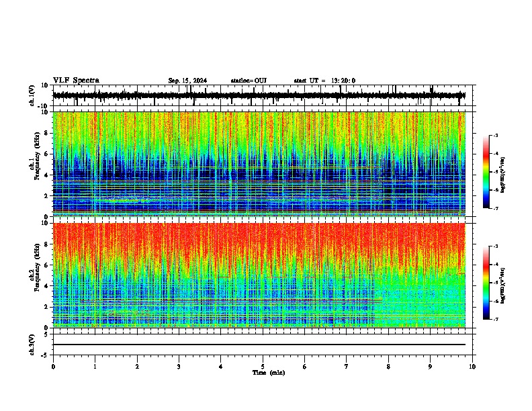Click the ch.2 spectrogram plot
Screen dimensions: 532x411
coord(259,275)
